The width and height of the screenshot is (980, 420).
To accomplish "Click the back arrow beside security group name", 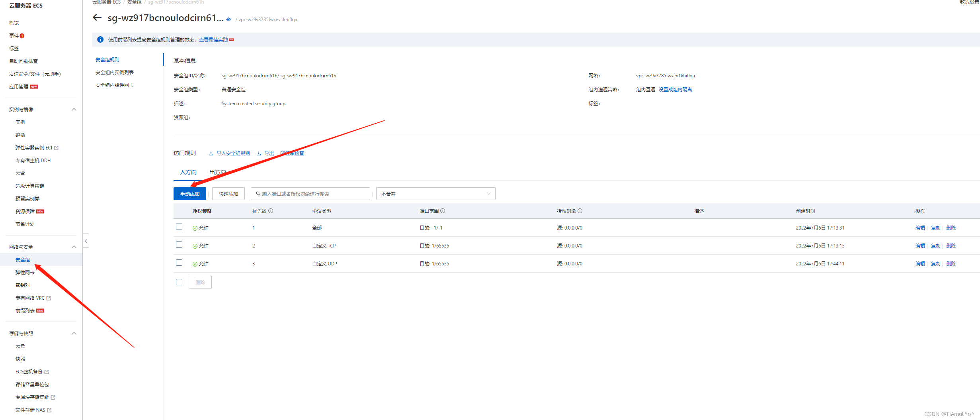I will click(97, 18).
